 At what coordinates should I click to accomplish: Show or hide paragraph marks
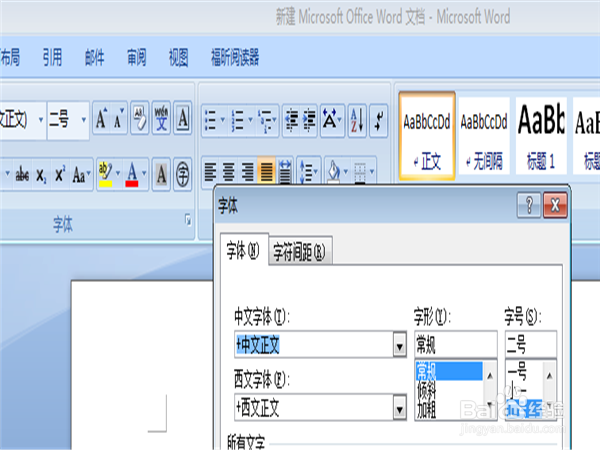click(379, 121)
